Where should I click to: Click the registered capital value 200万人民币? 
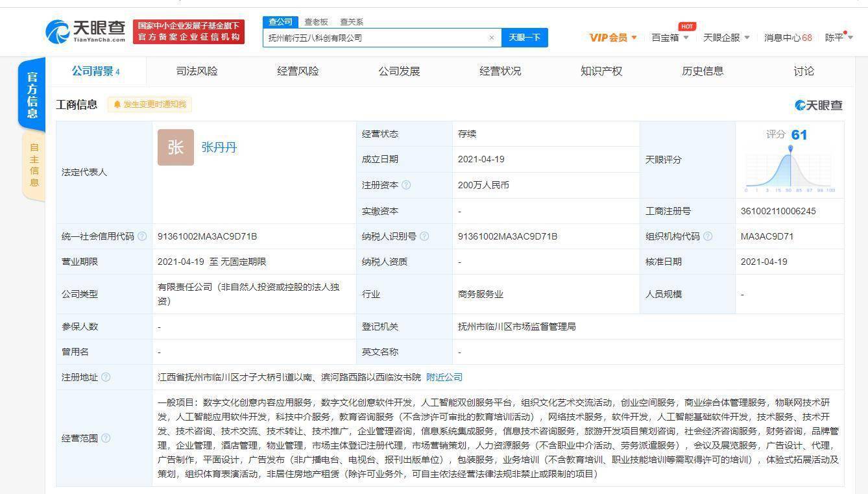[483, 185]
